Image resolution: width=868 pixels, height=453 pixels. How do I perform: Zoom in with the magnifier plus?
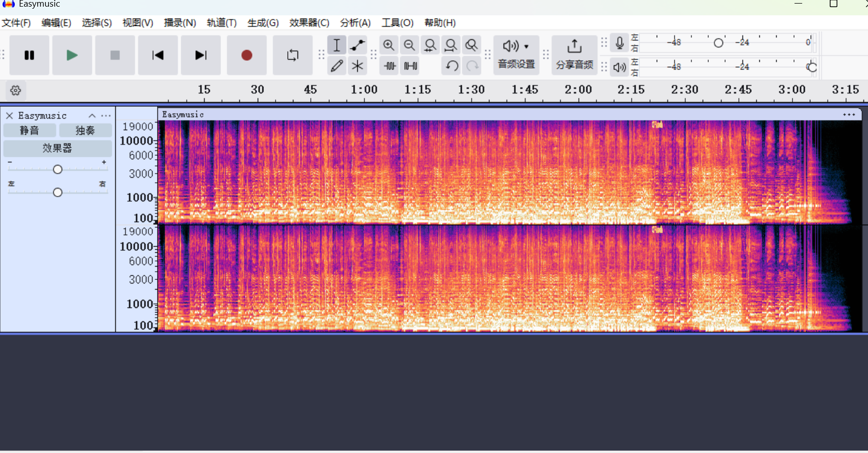[x=389, y=45]
